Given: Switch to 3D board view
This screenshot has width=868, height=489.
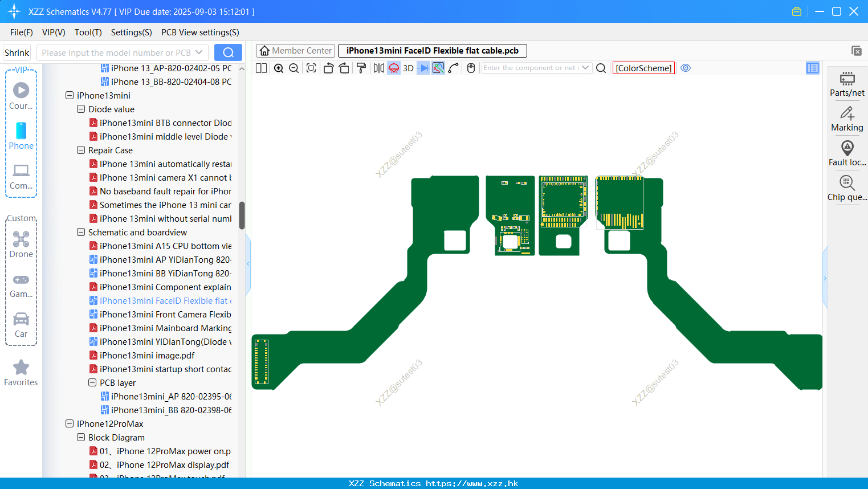Looking at the screenshot, I should pyautogui.click(x=408, y=68).
